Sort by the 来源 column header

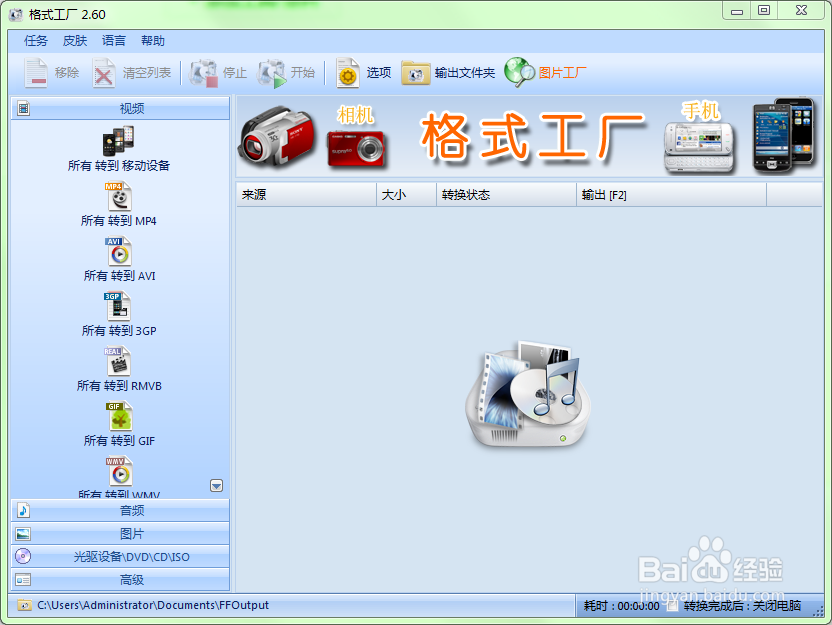coord(306,195)
